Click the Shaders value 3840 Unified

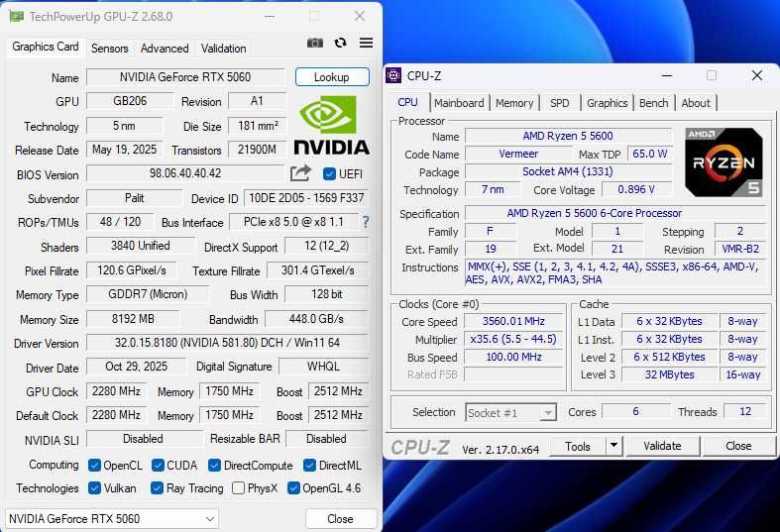tap(141, 246)
